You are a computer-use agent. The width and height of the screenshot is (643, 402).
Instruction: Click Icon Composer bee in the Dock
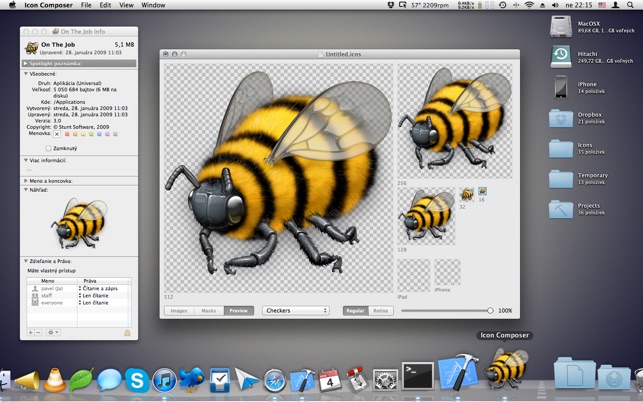[507, 369]
